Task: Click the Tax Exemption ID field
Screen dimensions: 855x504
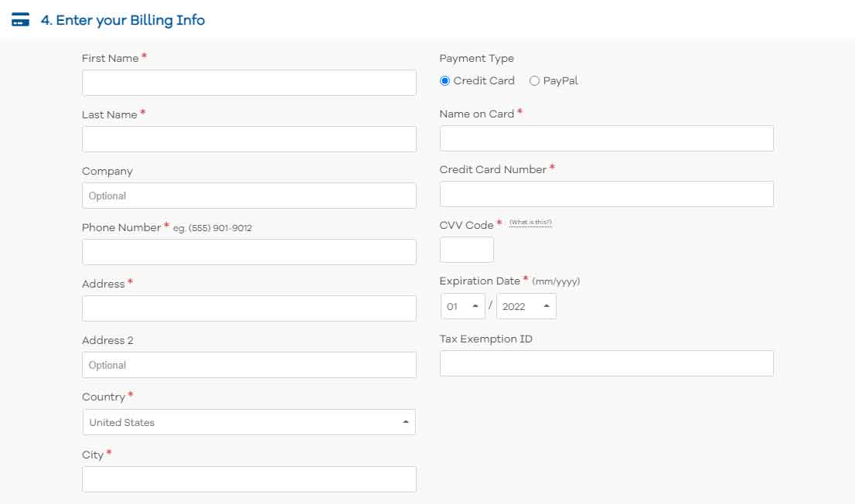Action: point(606,363)
